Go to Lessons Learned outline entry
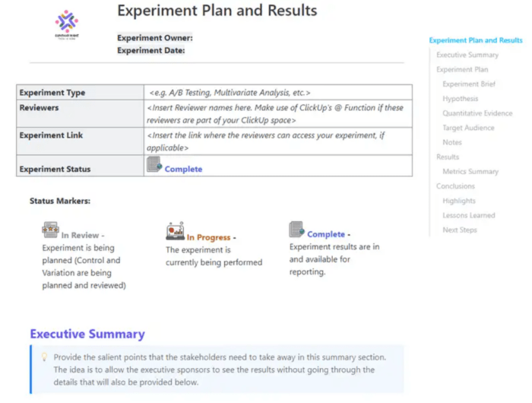 click(x=468, y=216)
